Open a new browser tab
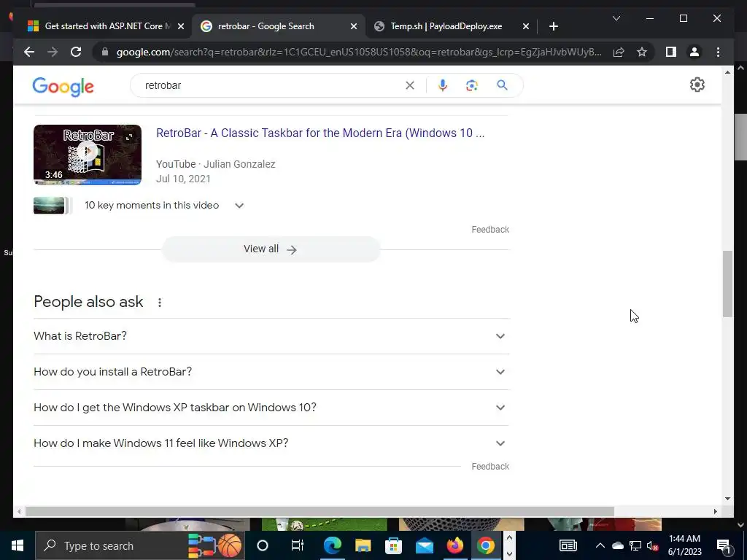Image resolution: width=747 pixels, height=560 pixels. click(x=553, y=26)
